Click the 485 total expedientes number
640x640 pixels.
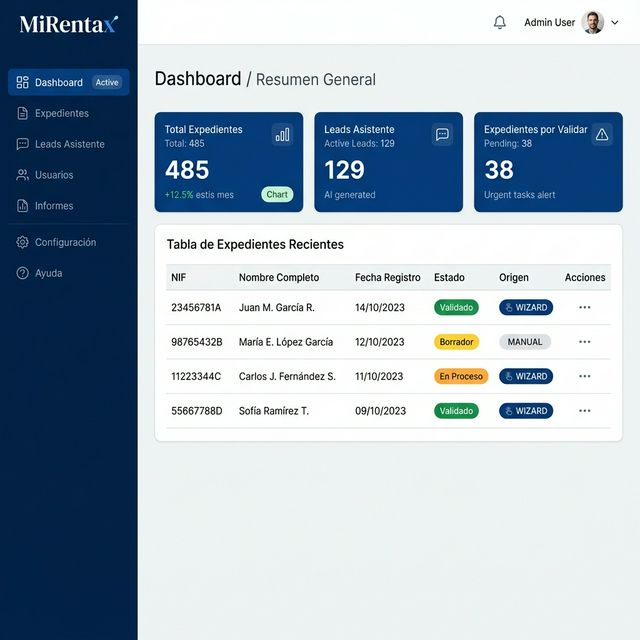187,170
